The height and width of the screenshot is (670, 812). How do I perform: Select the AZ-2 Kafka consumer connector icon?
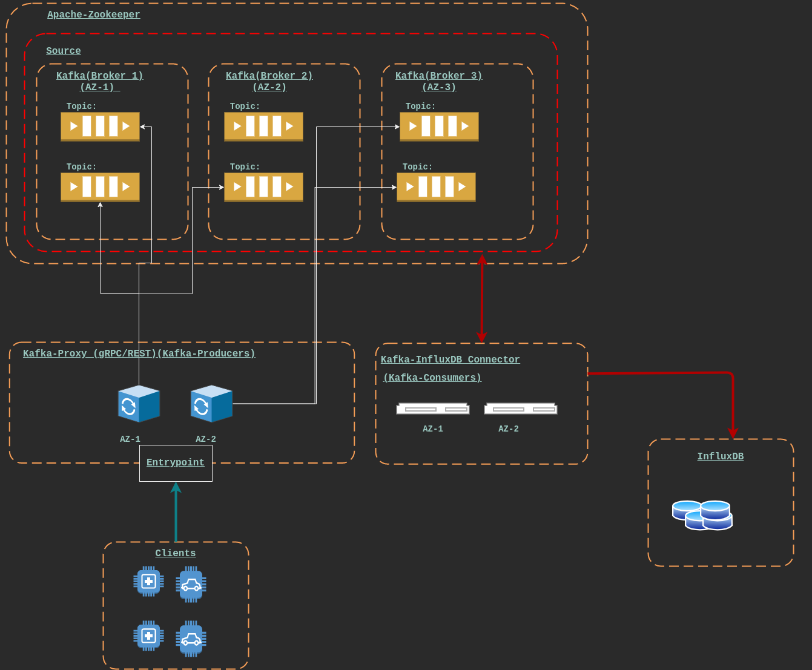coord(521,409)
